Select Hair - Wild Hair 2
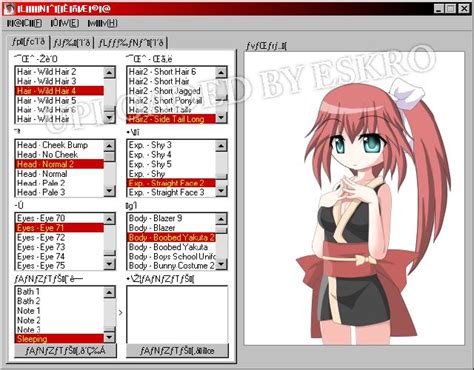This screenshot has width=474, height=370. tap(60, 72)
